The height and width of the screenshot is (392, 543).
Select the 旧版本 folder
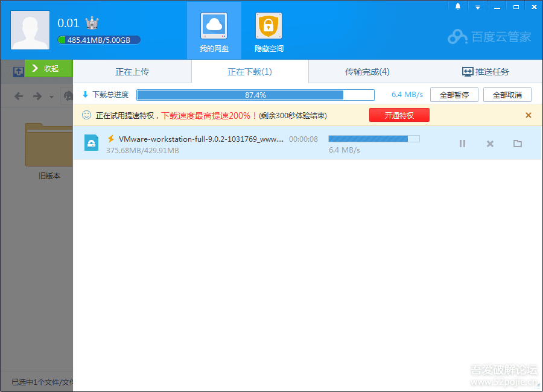point(49,151)
